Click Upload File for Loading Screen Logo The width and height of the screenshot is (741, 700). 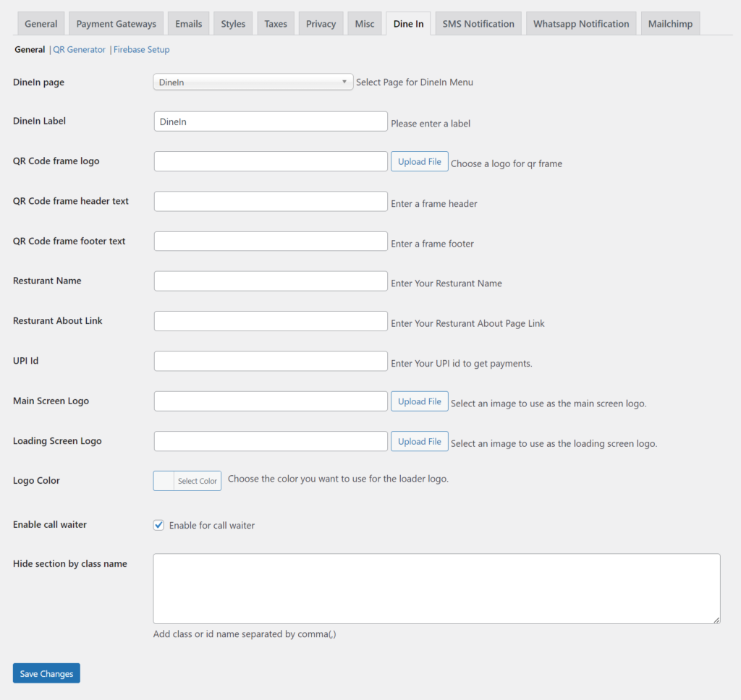click(419, 441)
